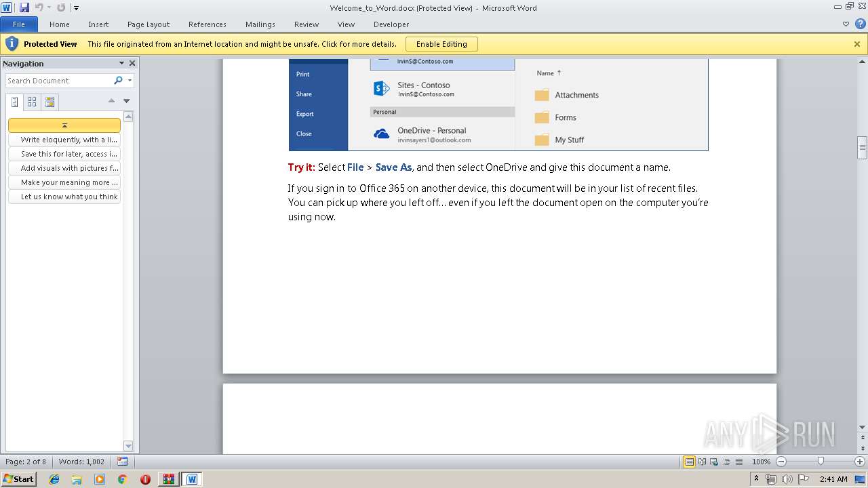Switch to the View tab
Screen dimensions: 868x488
[346, 24]
